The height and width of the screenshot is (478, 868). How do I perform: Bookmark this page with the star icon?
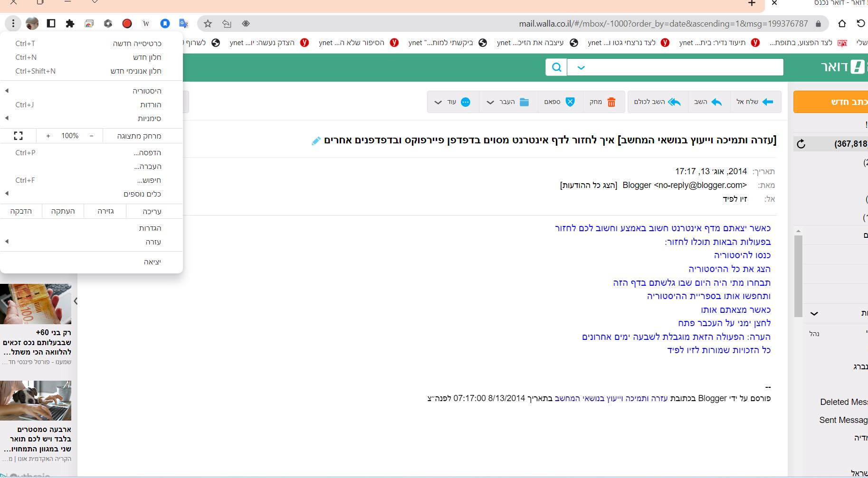pos(208,24)
